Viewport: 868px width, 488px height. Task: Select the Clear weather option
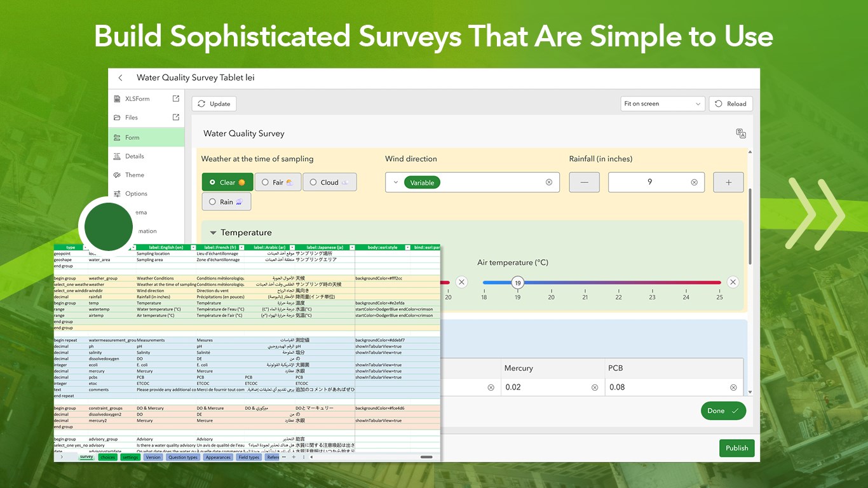pos(227,182)
